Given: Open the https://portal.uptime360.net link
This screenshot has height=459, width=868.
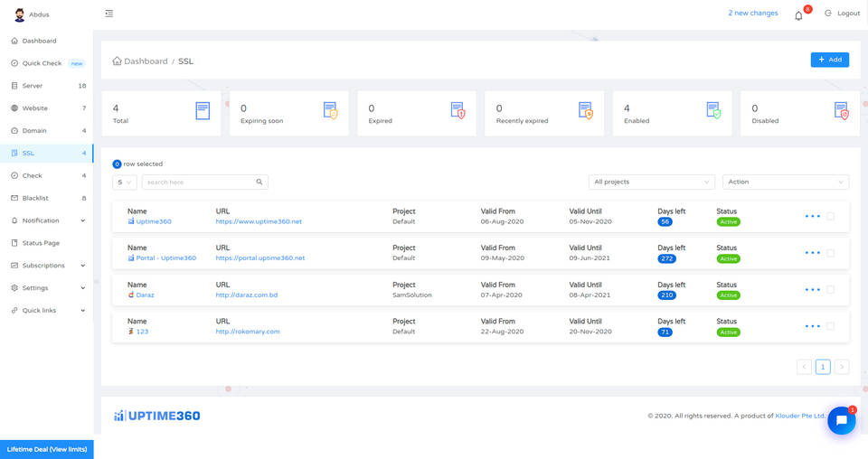Looking at the screenshot, I should click(260, 258).
